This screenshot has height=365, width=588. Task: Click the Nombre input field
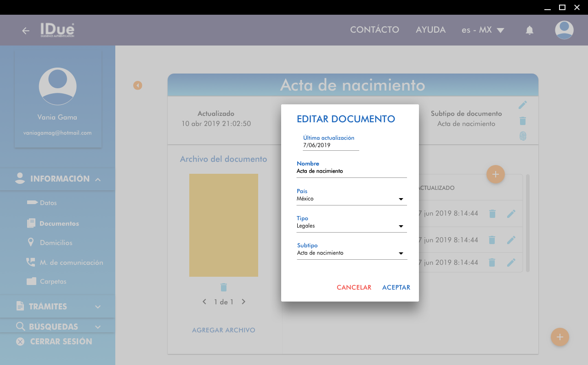(x=351, y=171)
